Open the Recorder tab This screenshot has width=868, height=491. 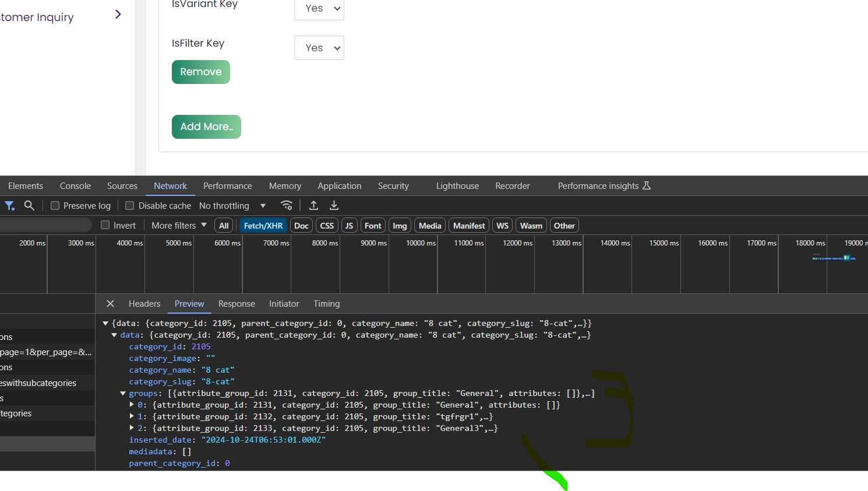[x=513, y=186]
